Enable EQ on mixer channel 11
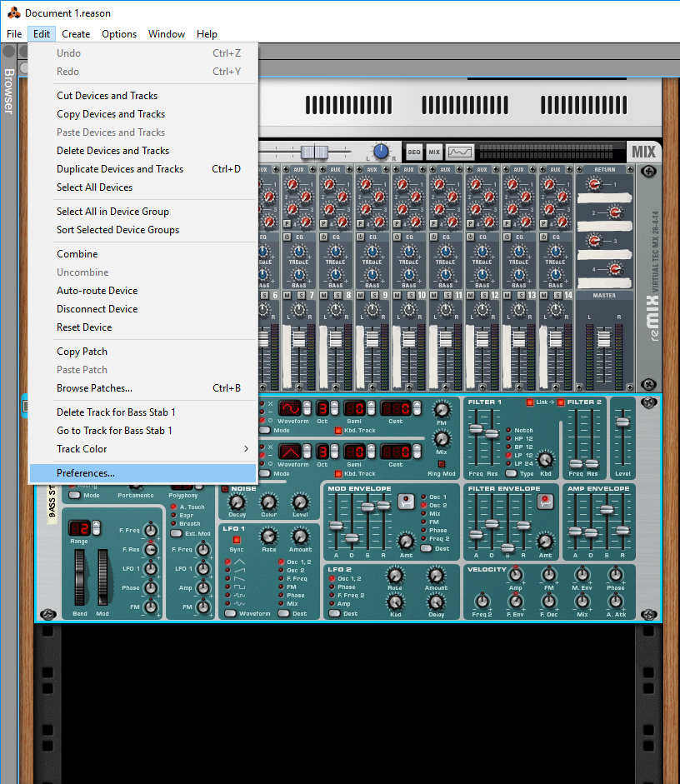680x784 pixels. (434, 237)
